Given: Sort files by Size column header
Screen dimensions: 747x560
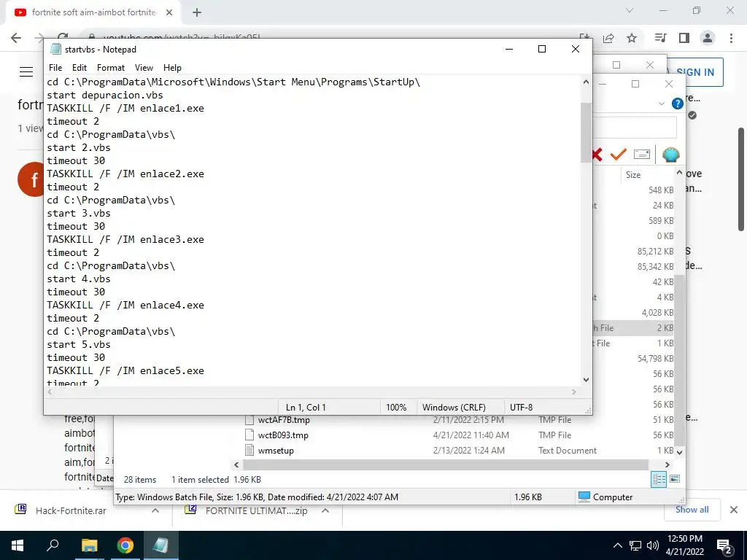Looking at the screenshot, I should pos(633,175).
